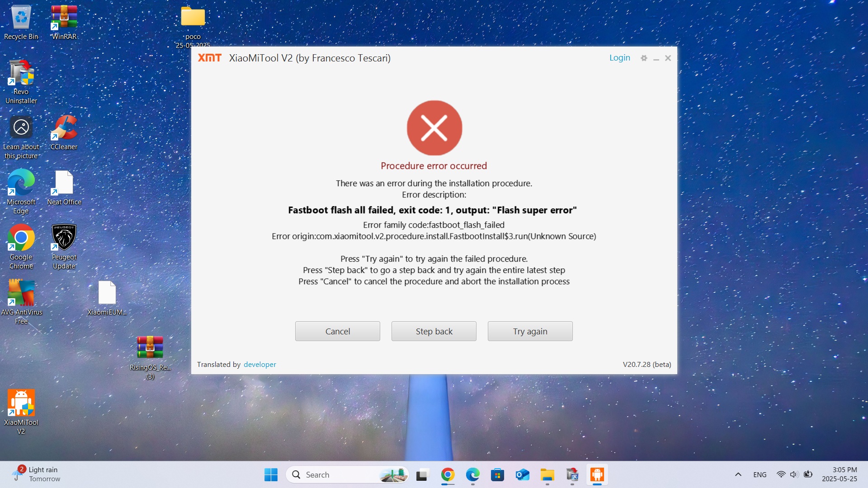This screenshot has height=488, width=868.
Task: Select the XiaomiEUM file icon
Action: pyautogui.click(x=107, y=298)
